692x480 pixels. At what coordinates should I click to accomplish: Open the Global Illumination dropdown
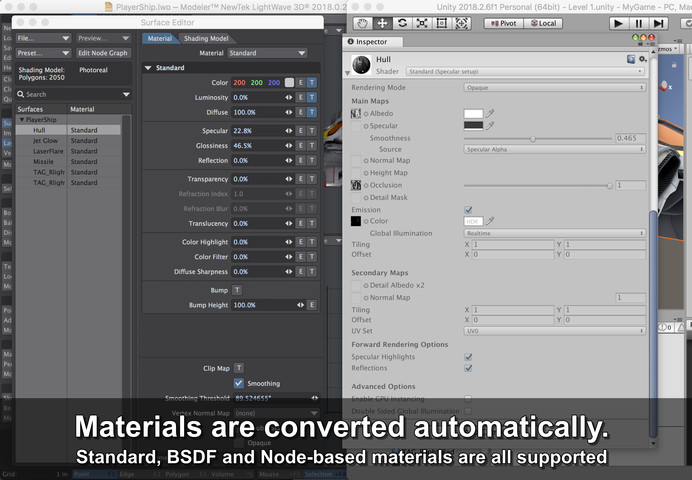554,233
